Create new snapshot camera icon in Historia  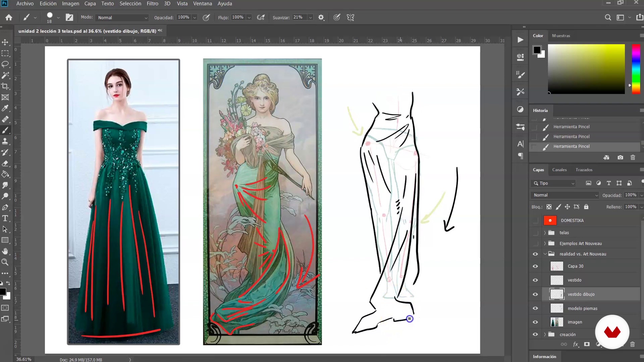pyautogui.click(x=620, y=158)
